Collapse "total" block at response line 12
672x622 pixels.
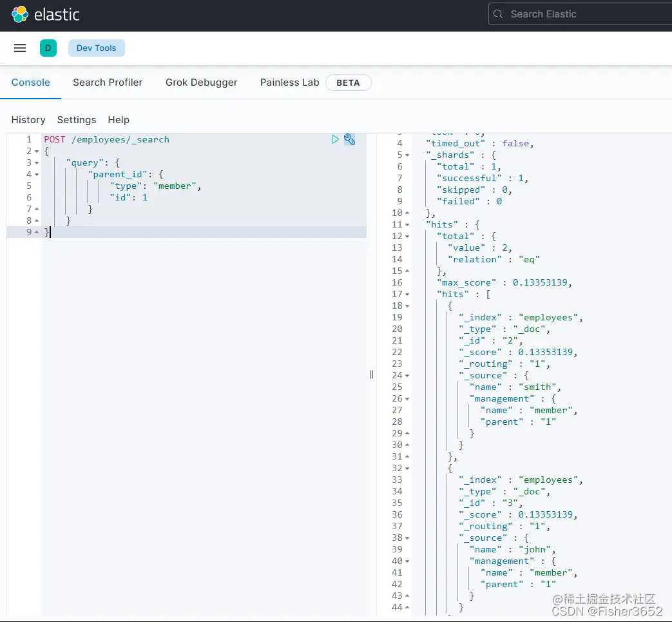click(407, 236)
